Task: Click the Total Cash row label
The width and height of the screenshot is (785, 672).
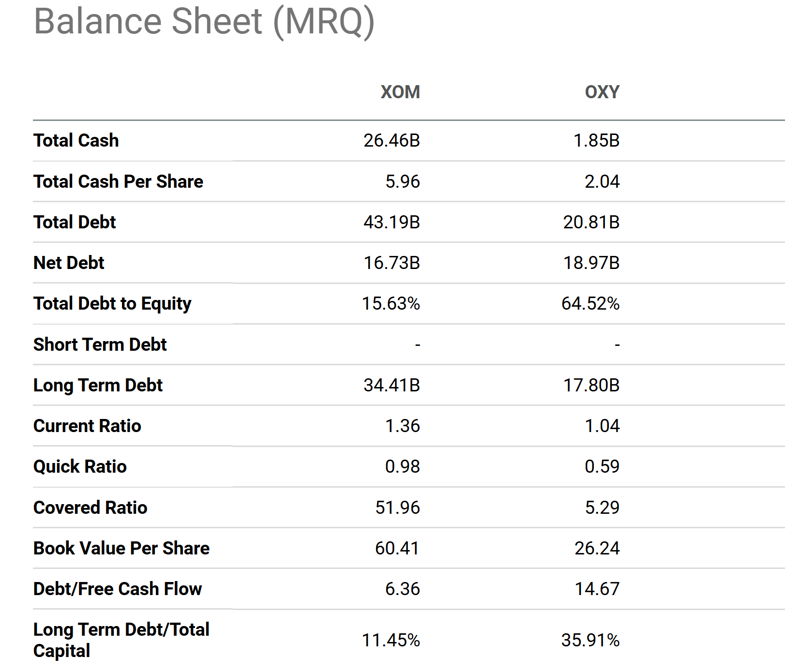Action: tap(76, 140)
